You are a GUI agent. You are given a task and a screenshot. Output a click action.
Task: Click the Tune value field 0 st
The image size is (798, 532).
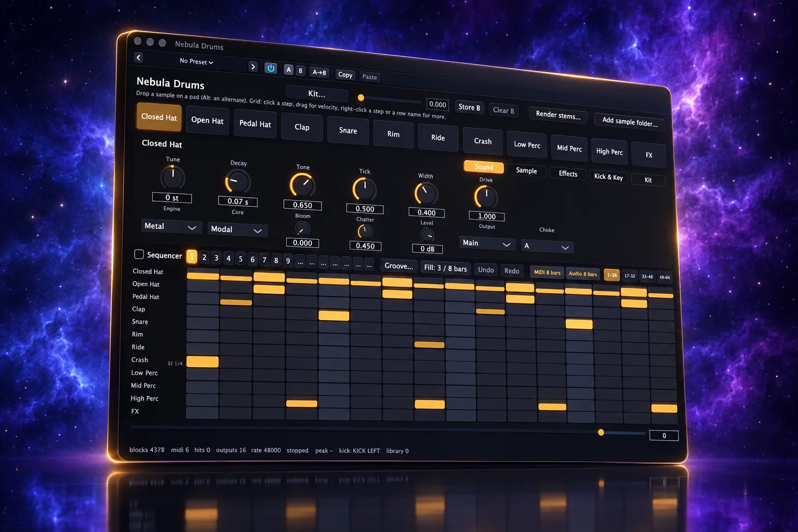click(x=172, y=197)
